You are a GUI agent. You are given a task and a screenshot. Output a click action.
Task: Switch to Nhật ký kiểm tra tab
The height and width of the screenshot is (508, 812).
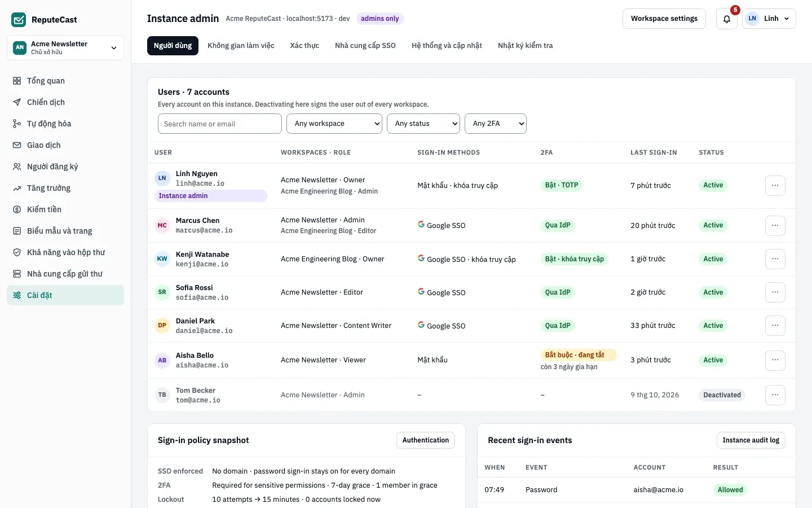(526, 46)
